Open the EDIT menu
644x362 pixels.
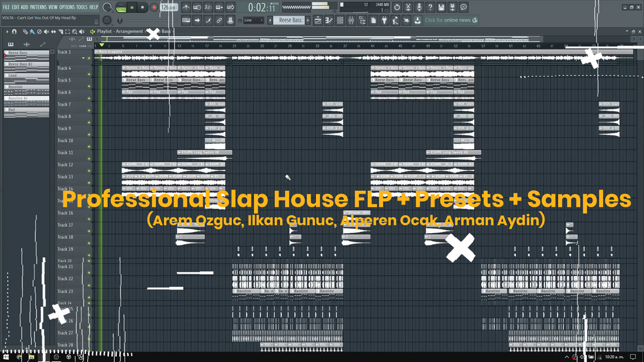coord(15,8)
